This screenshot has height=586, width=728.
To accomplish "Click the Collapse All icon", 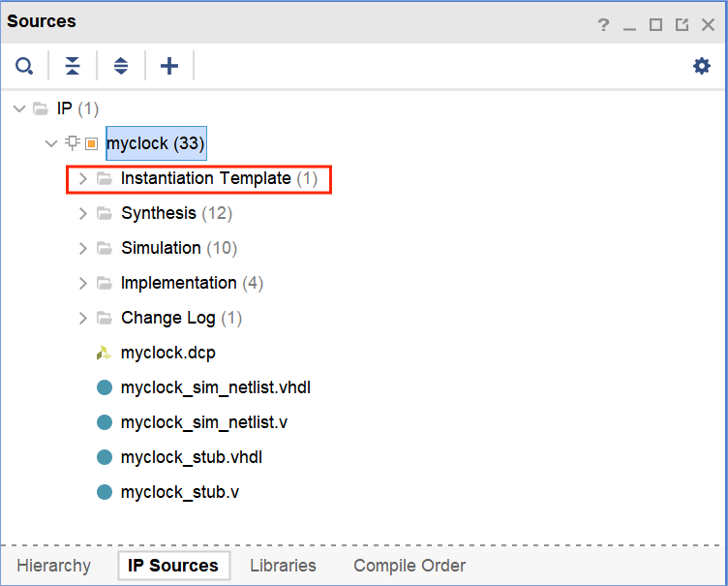I will pos(73,66).
